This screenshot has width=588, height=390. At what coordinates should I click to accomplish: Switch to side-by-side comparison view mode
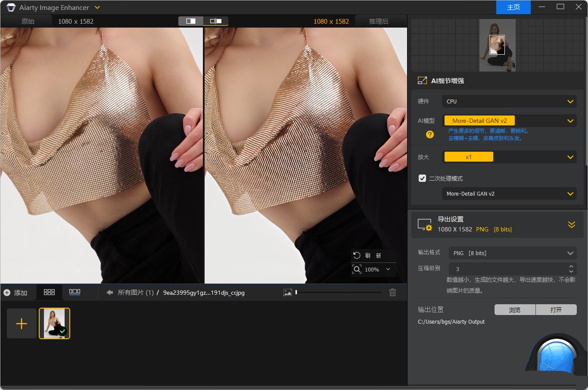216,21
